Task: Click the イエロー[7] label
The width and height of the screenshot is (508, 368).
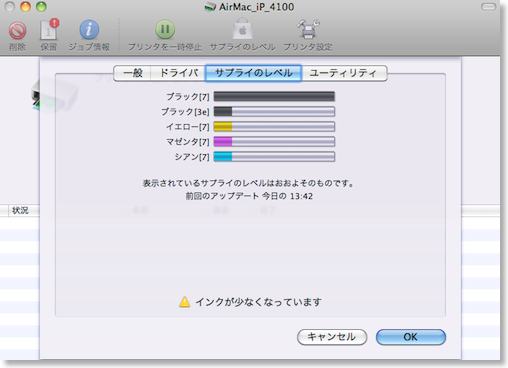Action: pyautogui.click(x=188, y=127)
